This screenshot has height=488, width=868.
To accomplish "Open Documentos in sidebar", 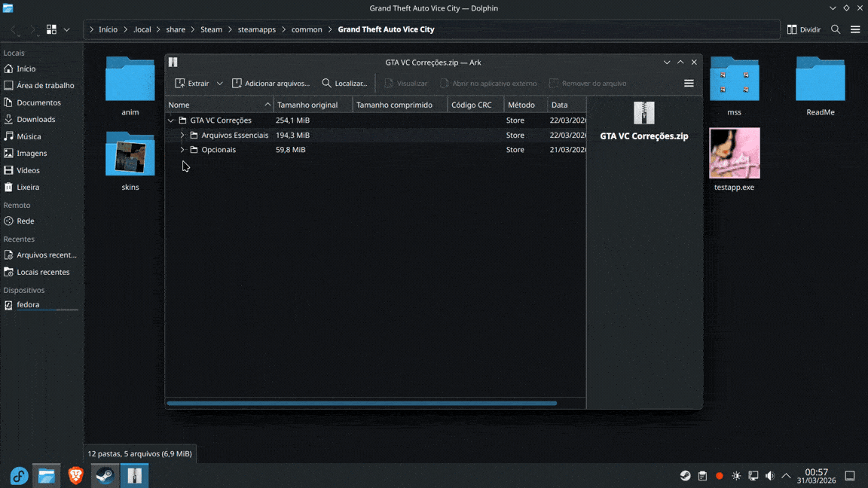I will (x=41, y=102).
